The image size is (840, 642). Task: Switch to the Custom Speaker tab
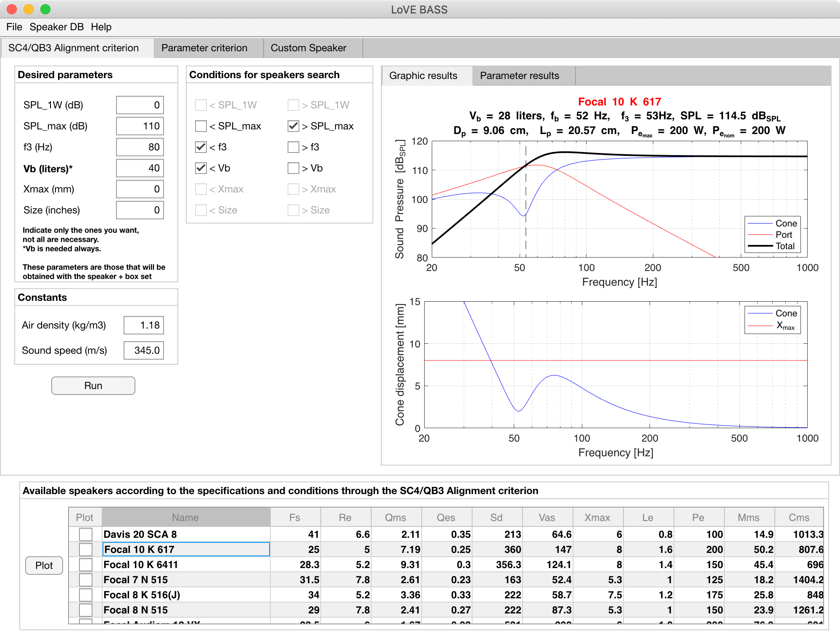(x=308, y=48)
